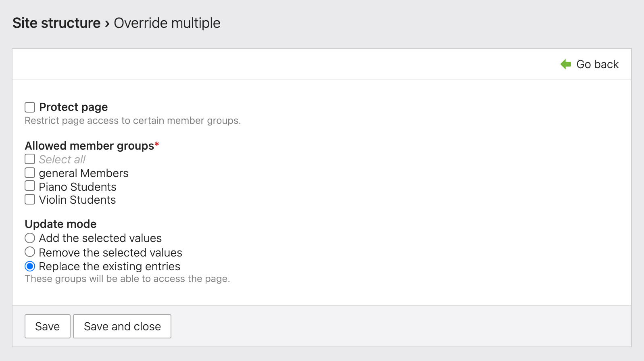The height and width of the screenshot is (361, 644).
Task: Check the general Members group
Action: click(x=30, y=173)
